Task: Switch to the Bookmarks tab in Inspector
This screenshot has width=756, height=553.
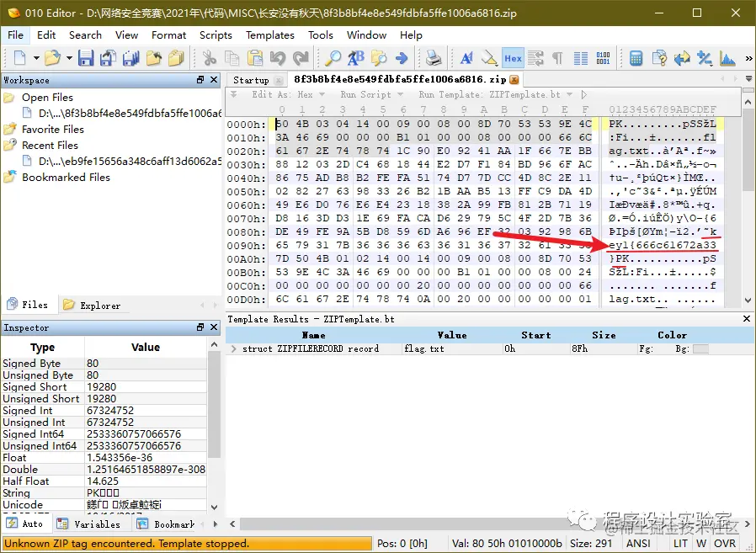Action: [x=167, y=524]
